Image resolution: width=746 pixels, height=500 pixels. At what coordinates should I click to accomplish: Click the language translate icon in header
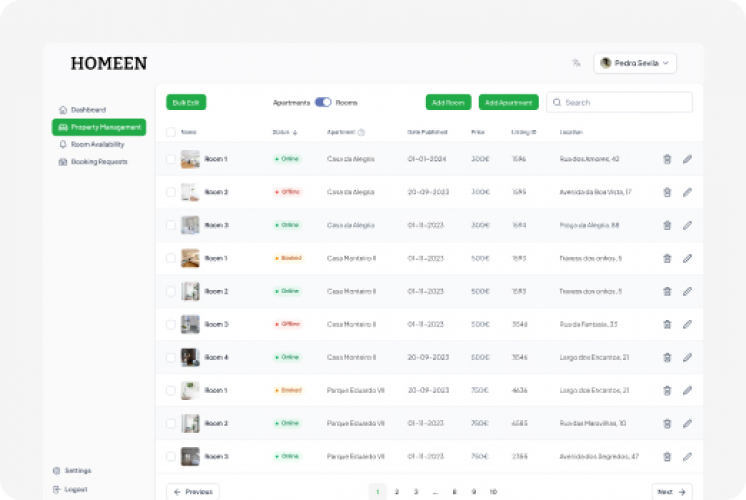click(x=576, y=63)
